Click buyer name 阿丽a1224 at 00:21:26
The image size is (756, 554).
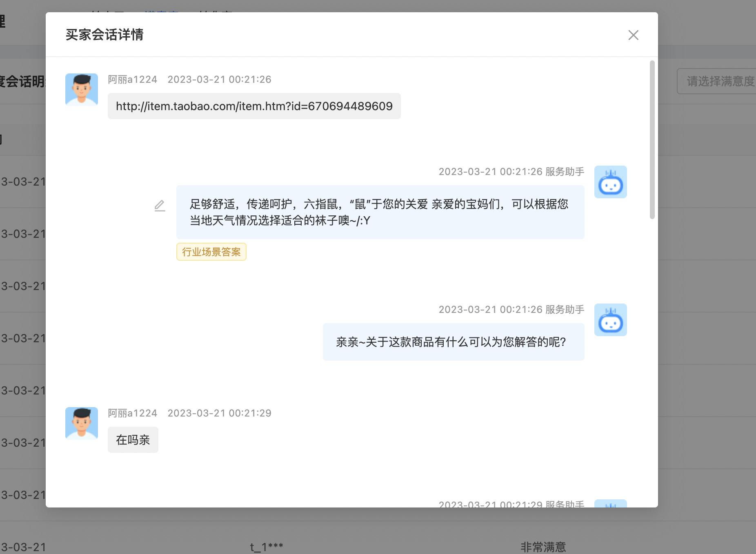tap(133, 80)
